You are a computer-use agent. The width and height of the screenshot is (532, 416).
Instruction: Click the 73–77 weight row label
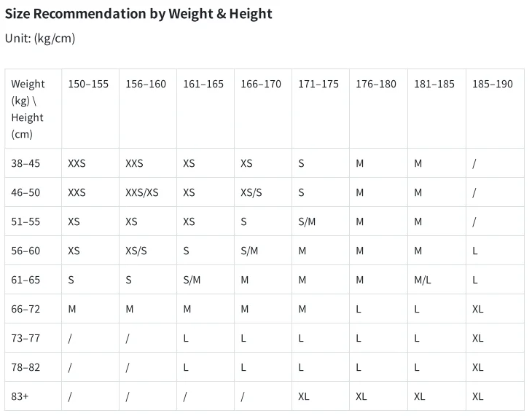(26, 338)
